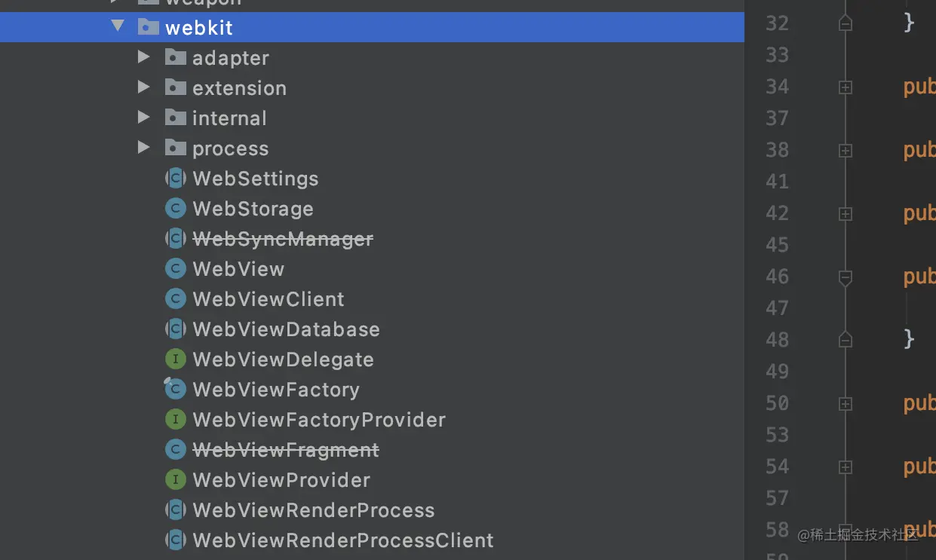Click the WebView class icon

[x=175, y=269]
